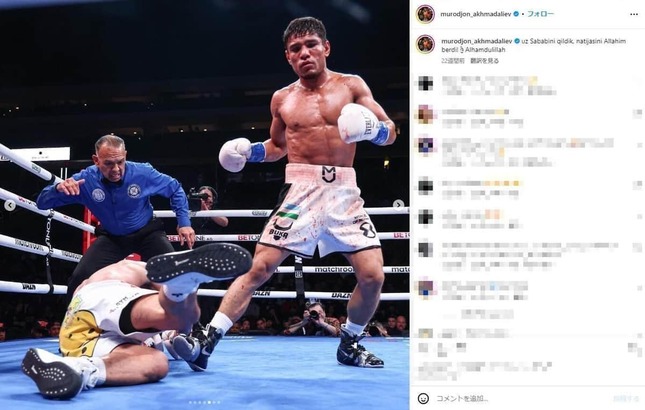Click the 22週間前 post timestamp
This screenshot has width=645, height=410.
(x=453, y=61)
